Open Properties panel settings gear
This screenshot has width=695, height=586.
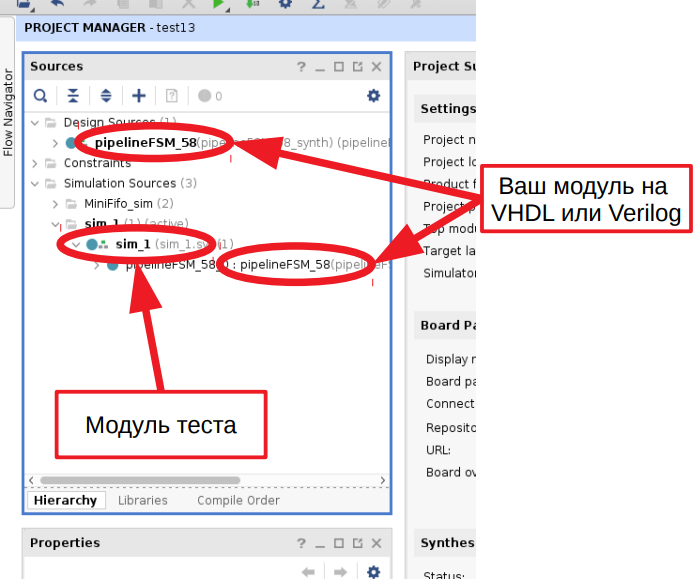click(x=373, y=572)
